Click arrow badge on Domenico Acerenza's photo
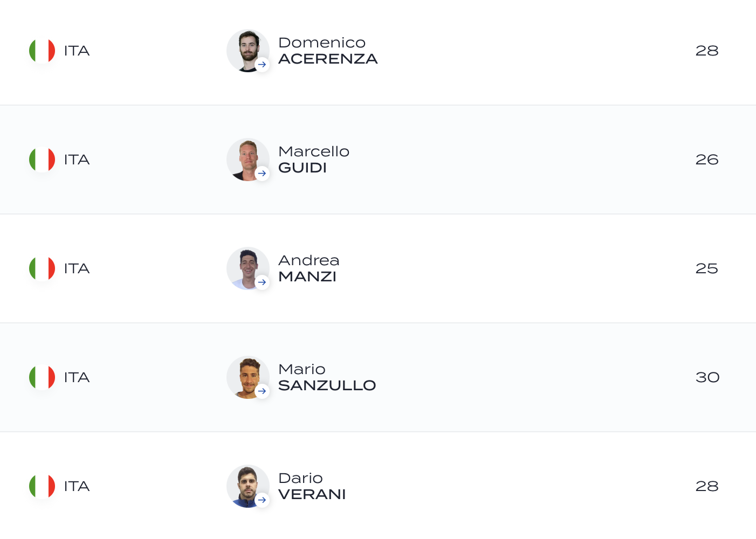Viewport: 756px width, 539px height. tap(262, 65)
